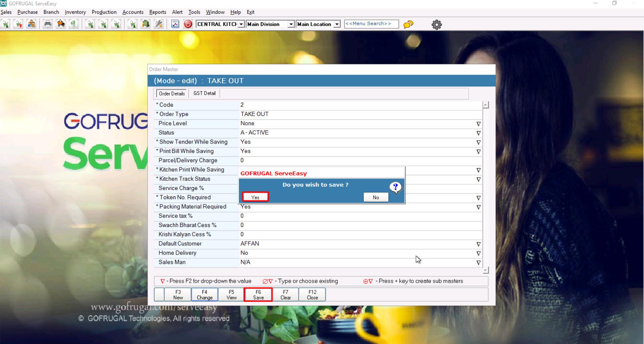Open the settings gear icon
The height and width of the screenshot is (344, 644).
437,25
